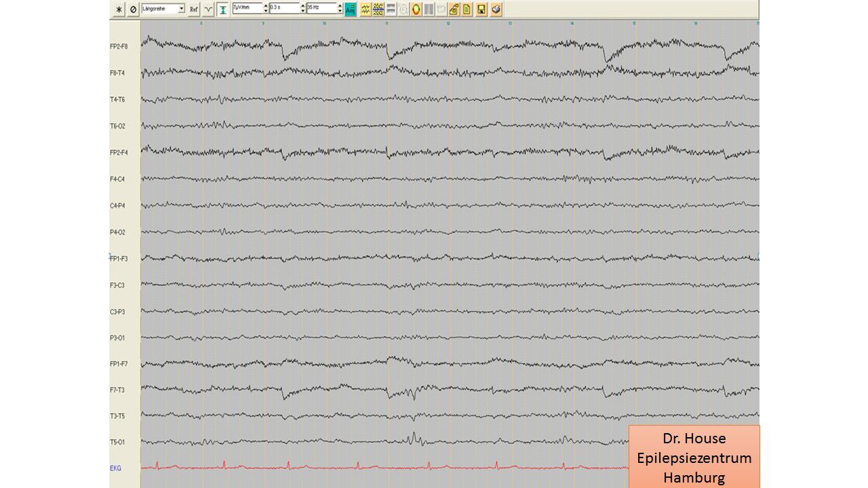868x488 pixels.
Task: Click the padlock file icon
Action: point(454,9)
